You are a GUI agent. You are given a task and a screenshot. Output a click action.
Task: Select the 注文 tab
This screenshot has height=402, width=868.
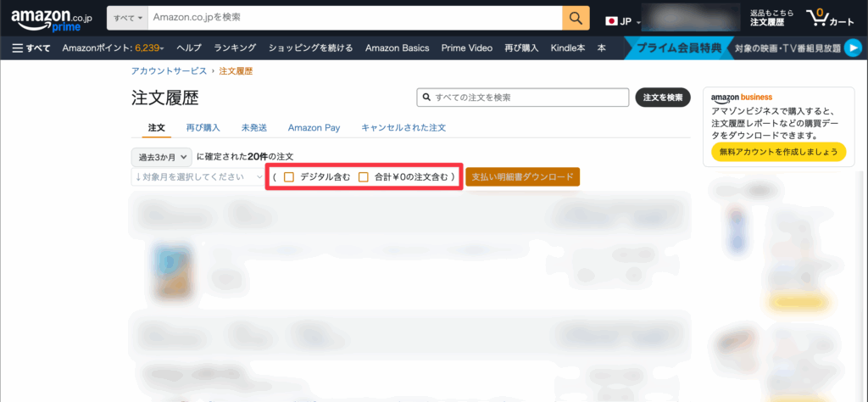click(x=157, y=128)
